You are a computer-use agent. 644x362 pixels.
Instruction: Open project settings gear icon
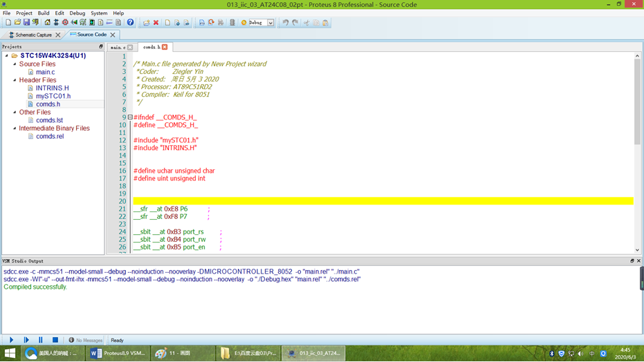pyautogui.click(x=243, y=23)
